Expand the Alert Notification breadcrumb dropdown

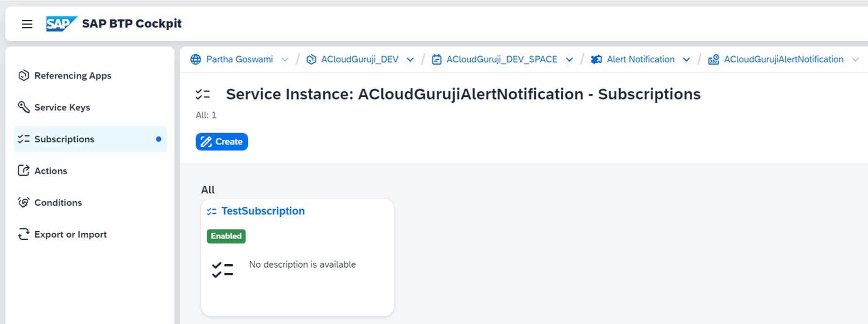tap(687, 60)
